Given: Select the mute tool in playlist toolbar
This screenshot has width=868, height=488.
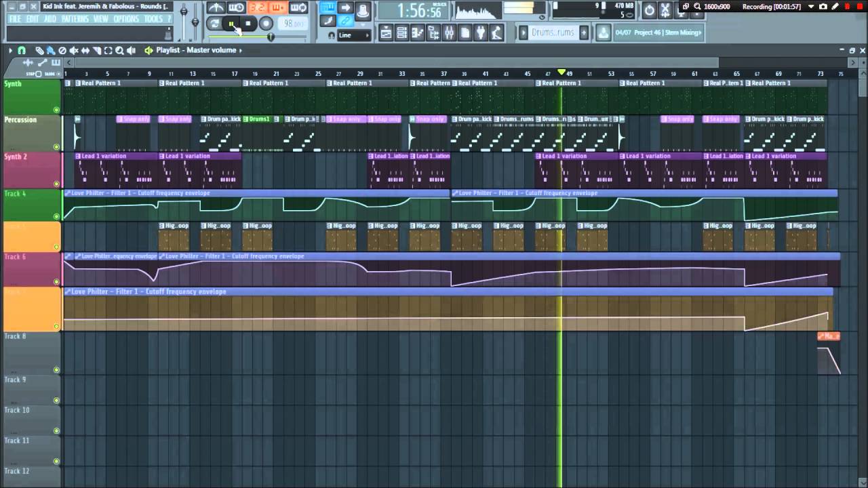Looking at the screenshot, I should 73,50.
